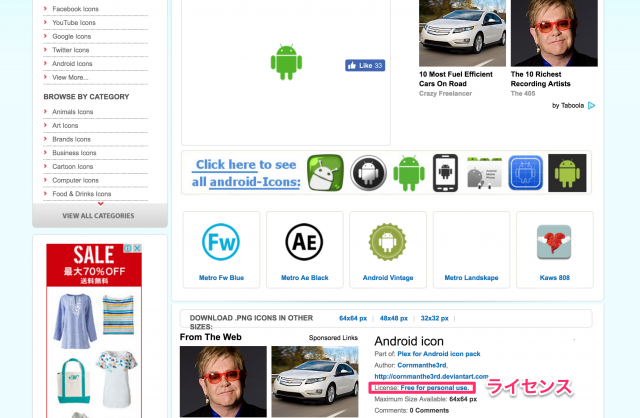Viewport: 640px width, 418px height.
Task: Open top fuel efficient car thumbnail
Action: click(x=462, y=33)
